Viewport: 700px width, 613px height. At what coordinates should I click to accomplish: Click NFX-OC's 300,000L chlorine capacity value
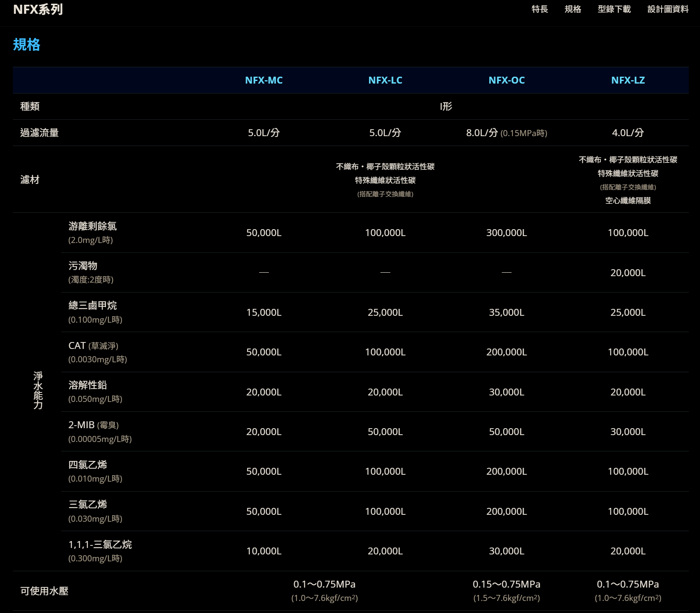[506, 233]
